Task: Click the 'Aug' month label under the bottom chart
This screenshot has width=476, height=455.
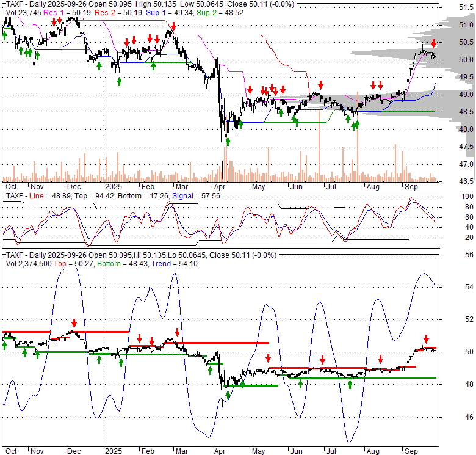Action: click(x=373, y=451)
